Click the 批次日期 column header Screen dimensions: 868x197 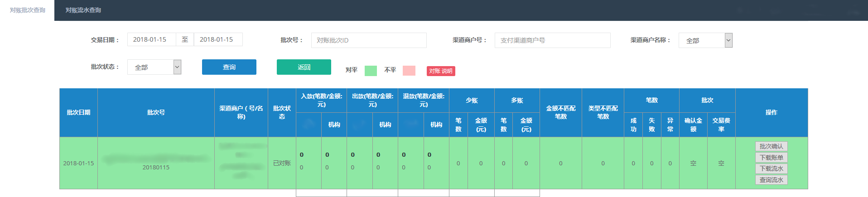(78, 112)
